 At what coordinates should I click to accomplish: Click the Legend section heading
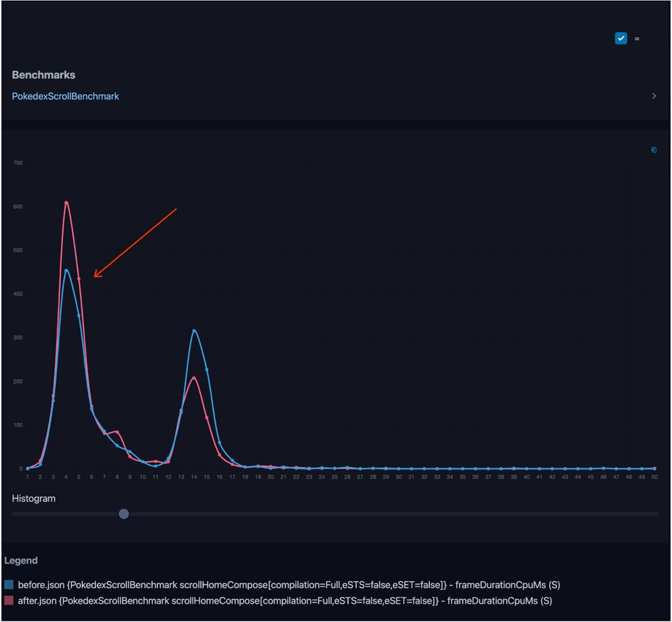tap(21, 560)
